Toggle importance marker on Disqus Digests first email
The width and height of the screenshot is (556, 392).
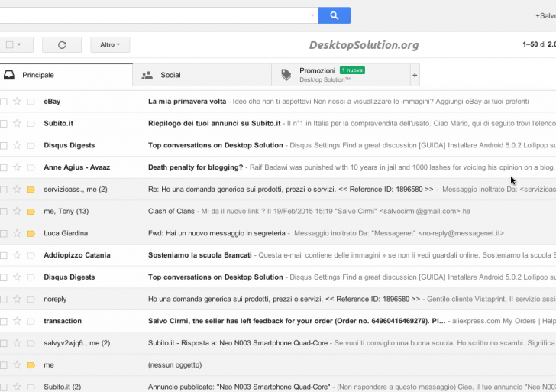pyautogui.click(x=31, y=145)
